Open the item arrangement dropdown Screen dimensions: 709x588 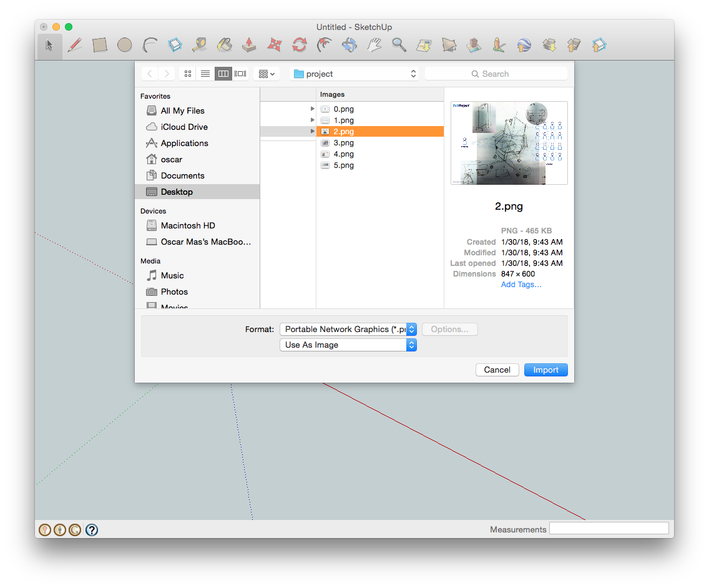pos(266,74)
